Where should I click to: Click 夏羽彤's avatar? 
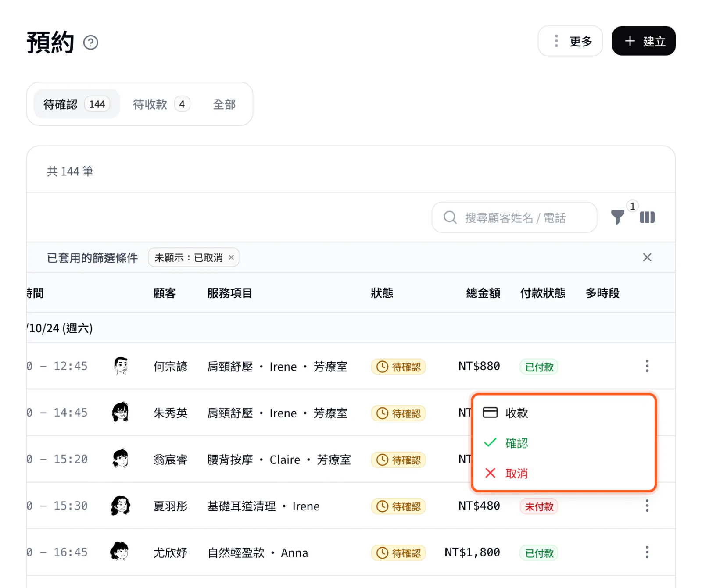click(x=120, y=506)
